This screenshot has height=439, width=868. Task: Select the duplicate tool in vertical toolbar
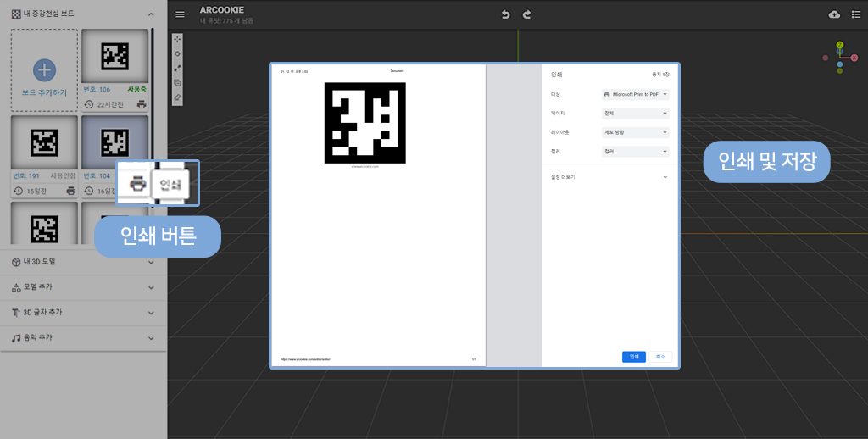coord(177,82)
